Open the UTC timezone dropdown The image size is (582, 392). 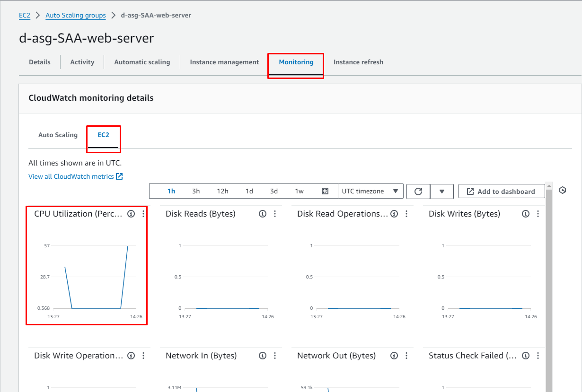[x=370, y=191]
